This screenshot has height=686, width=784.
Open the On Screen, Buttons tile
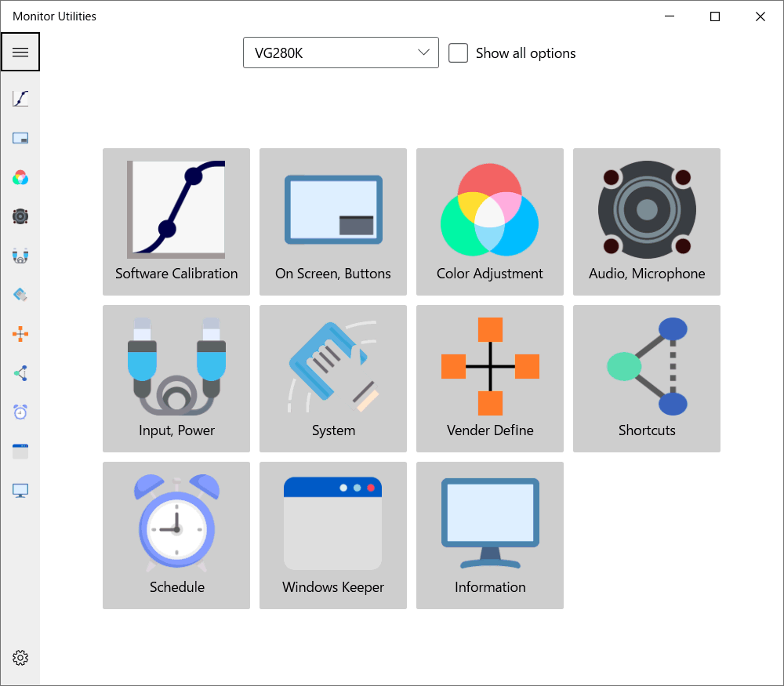332,222
